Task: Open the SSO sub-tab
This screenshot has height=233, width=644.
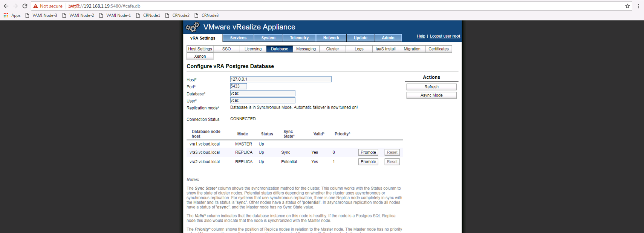Action: pos(226,49)
